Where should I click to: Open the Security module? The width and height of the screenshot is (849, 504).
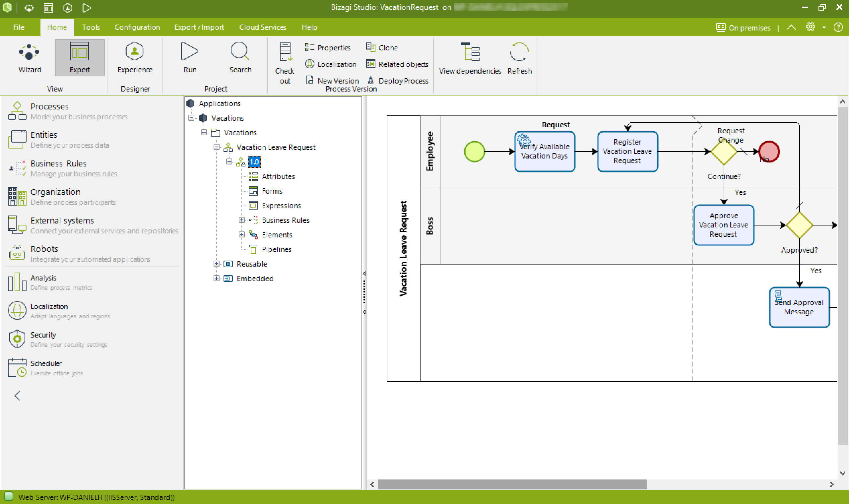pos(58,340)
